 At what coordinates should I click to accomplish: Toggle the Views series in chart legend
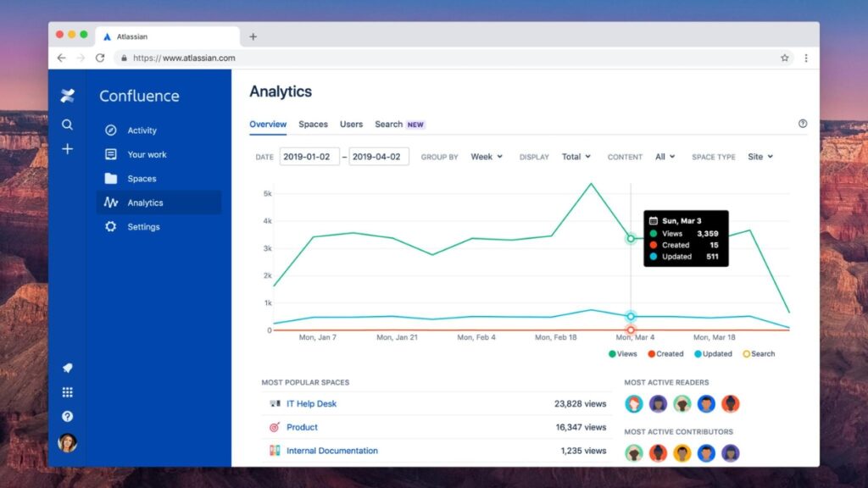coord(623,353)
